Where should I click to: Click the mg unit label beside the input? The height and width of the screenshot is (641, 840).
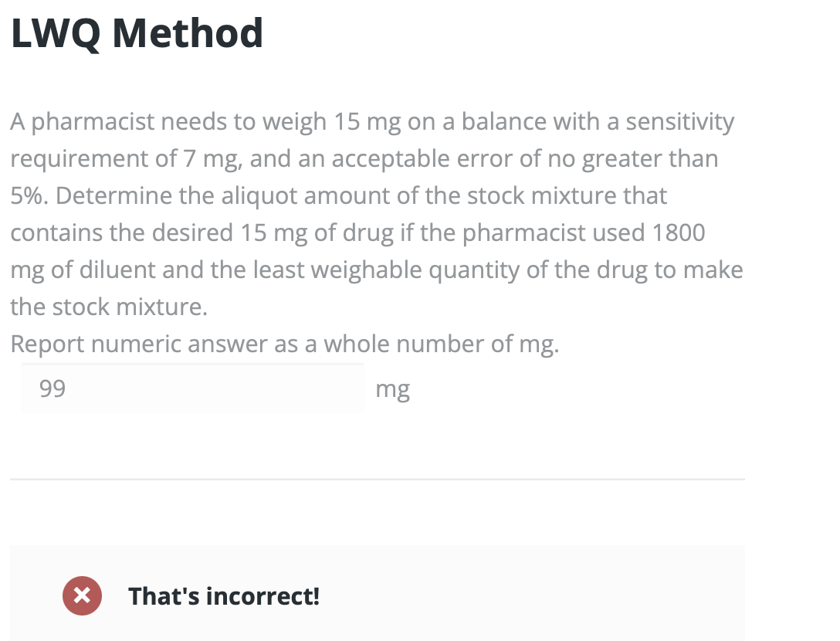392,389
